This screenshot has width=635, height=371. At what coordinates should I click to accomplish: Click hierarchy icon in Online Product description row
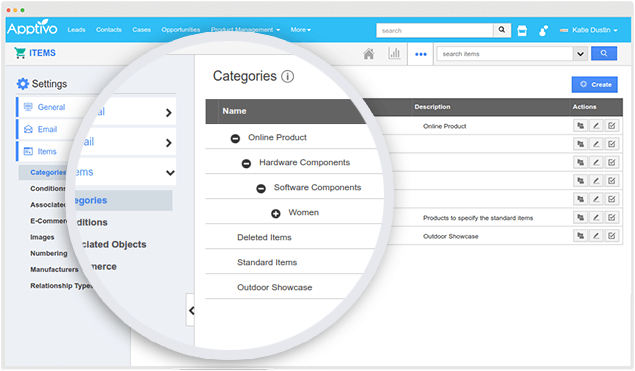click(x=580, y=126)
